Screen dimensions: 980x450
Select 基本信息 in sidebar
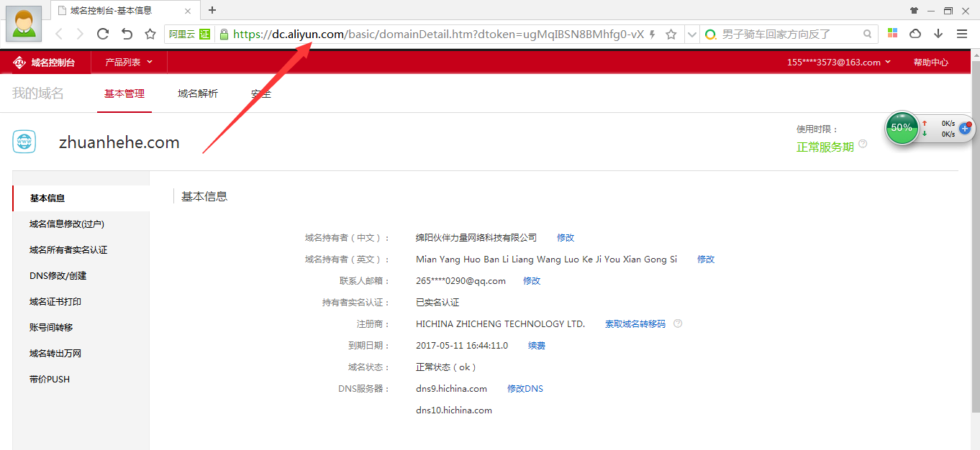[x=81, y=198]
